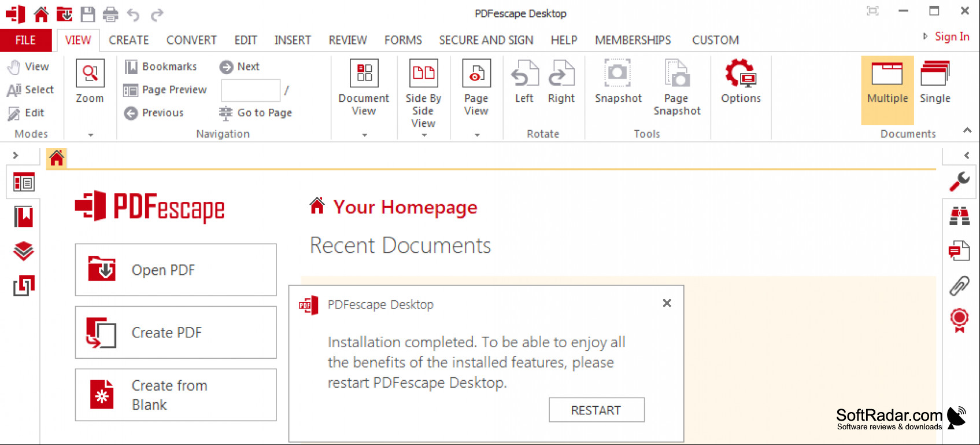Expand the Zoom dropdown arrow

click(x=91, y=135)
